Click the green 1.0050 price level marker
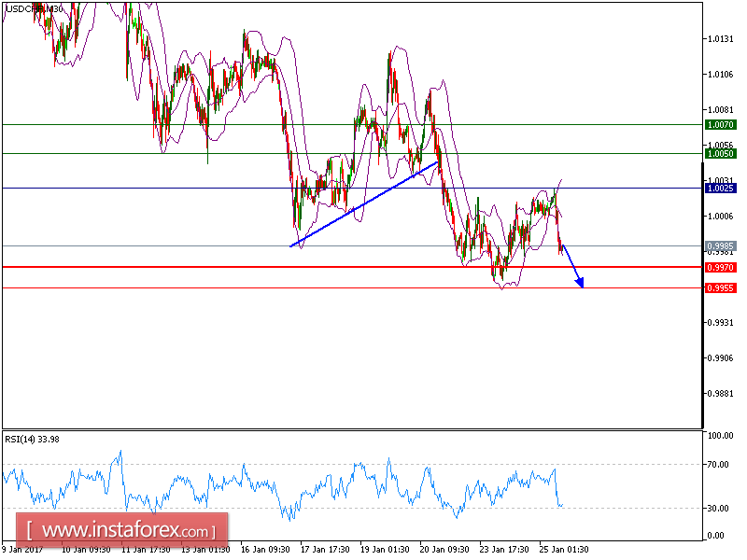 point(720,152)
